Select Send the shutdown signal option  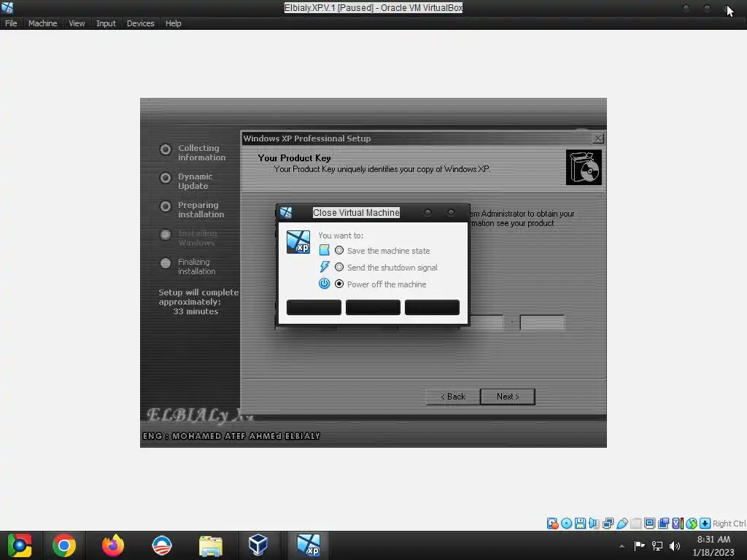pos(386,267)
